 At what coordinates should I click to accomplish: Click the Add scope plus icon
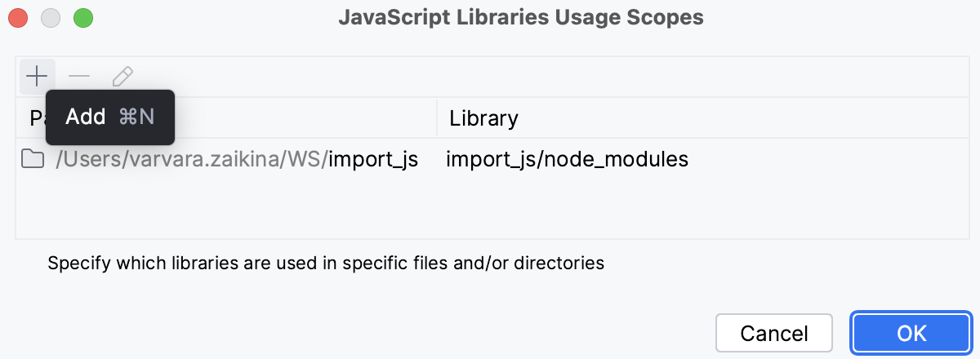click(x=37, y=78)
